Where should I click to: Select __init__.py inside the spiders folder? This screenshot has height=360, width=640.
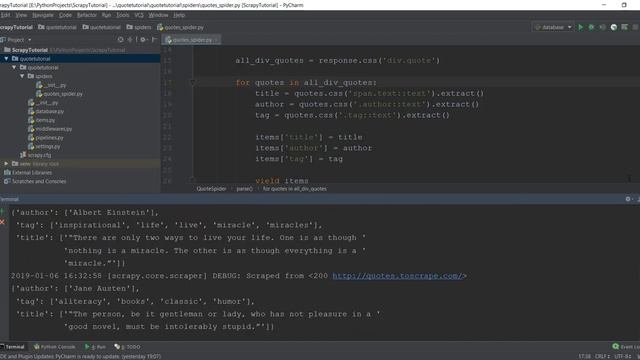point(51,85)
